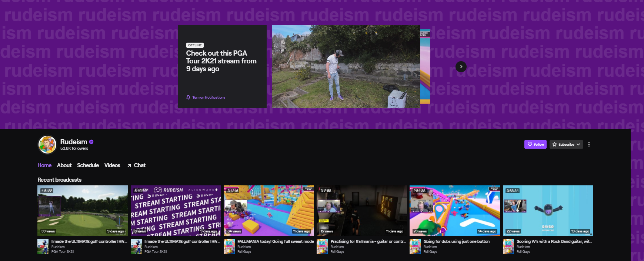
Task: Click the 73 views label
Action: click(x=420, y=231)
